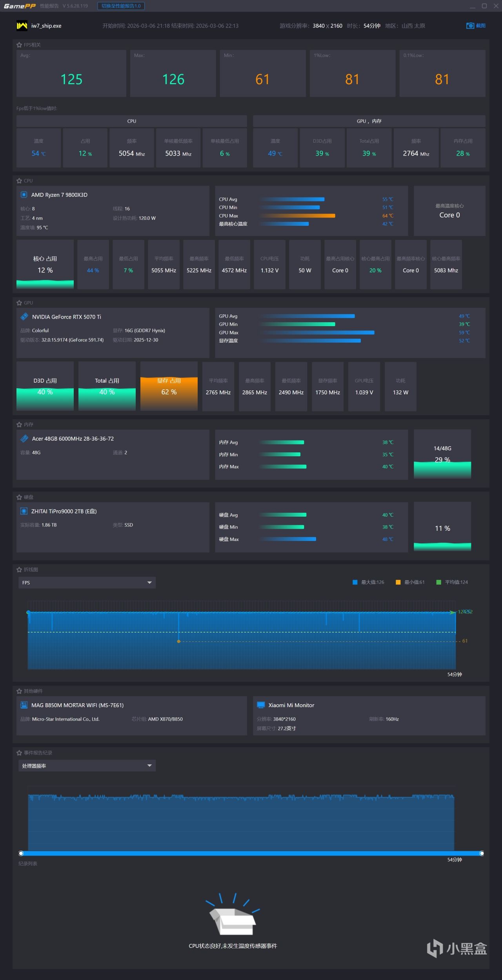Click the CPU header above temperature stats
Viewport: 502px width, 980px height.
pos(132,121)
